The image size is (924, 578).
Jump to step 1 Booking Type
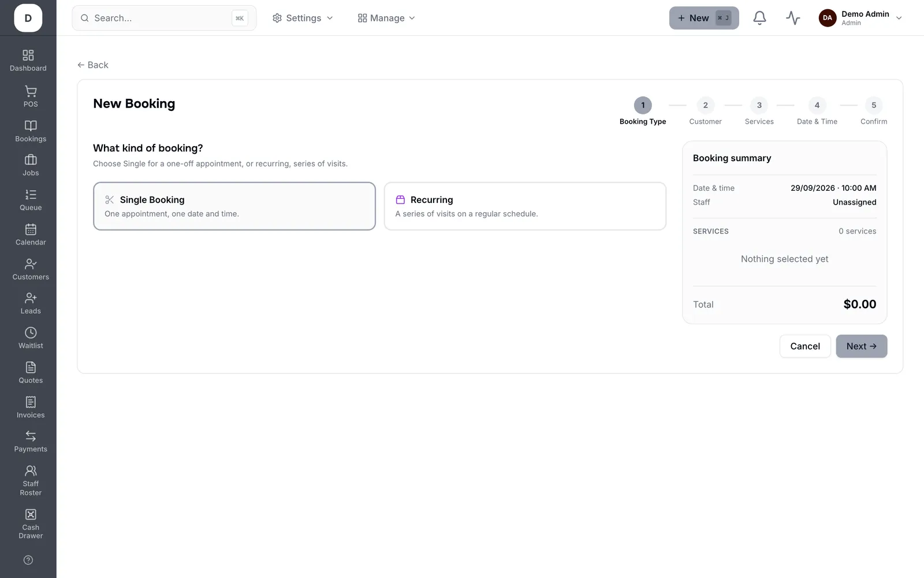(643, 112)
